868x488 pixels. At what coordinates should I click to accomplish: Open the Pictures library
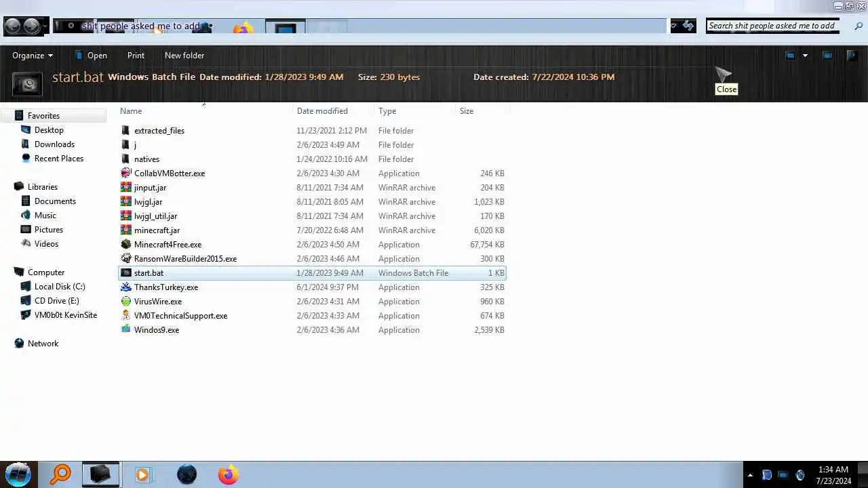tap(48, 230)
